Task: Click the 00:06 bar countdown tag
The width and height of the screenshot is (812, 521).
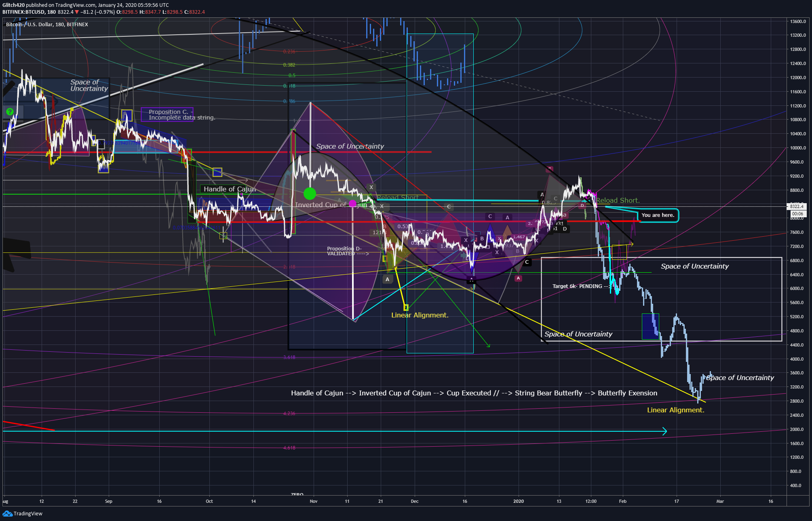Action: pos(797,214)
